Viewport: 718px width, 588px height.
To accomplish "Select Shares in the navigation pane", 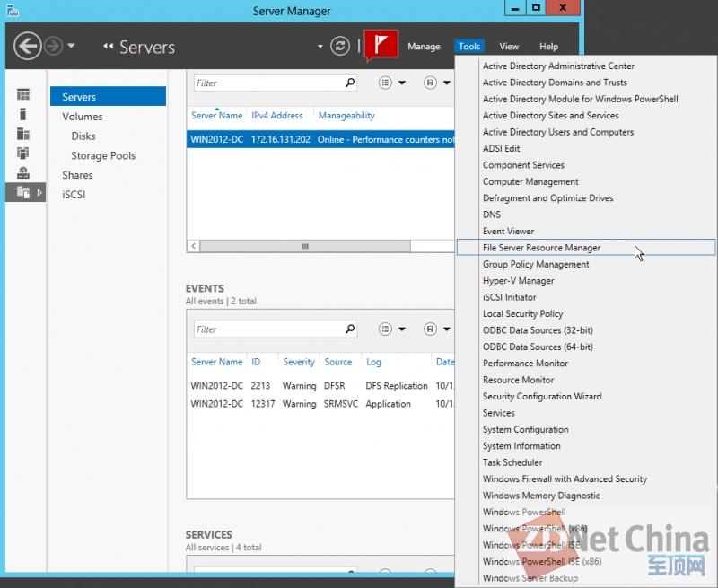I will click(x=77, y=175).
